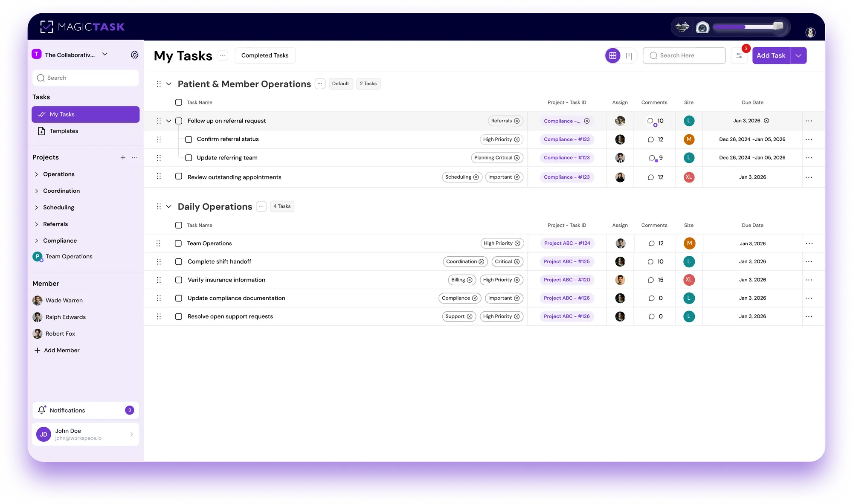Open John Doe account card
The height and width of the screenshot is (504, 853).
pos(85,434)
